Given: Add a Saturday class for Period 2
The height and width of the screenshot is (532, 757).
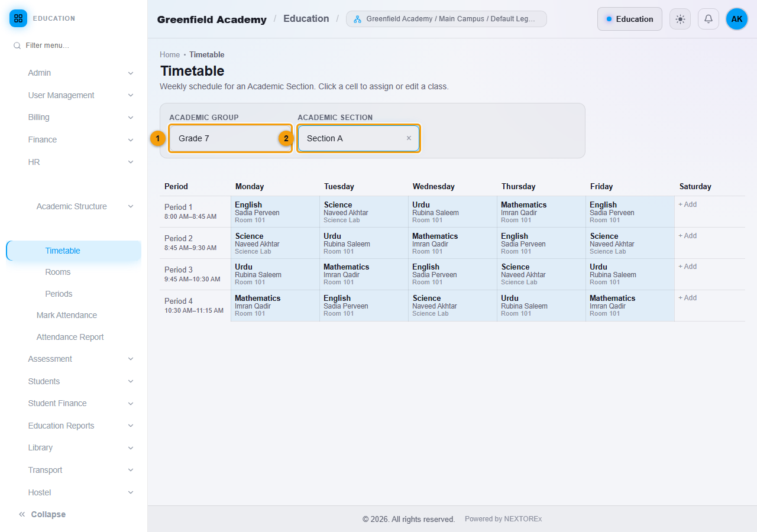Looking at the screenshot, I should tap(688, 236).
